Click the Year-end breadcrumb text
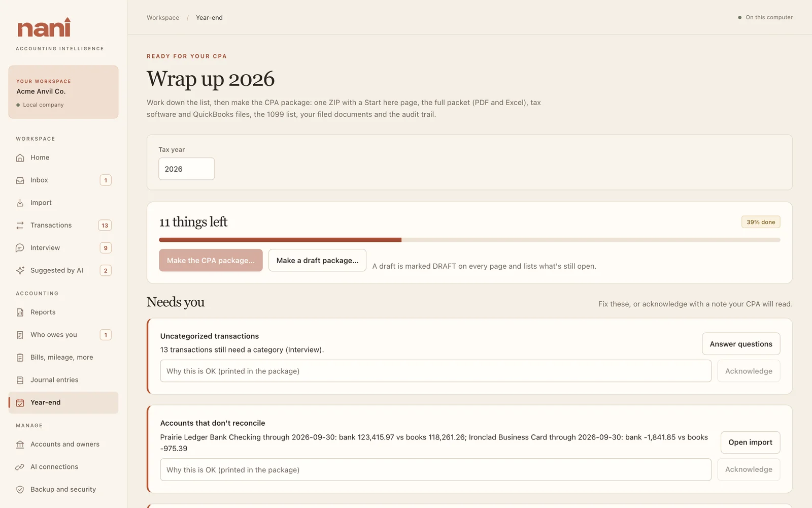This screenshot has width=812, height=508. 209,18
